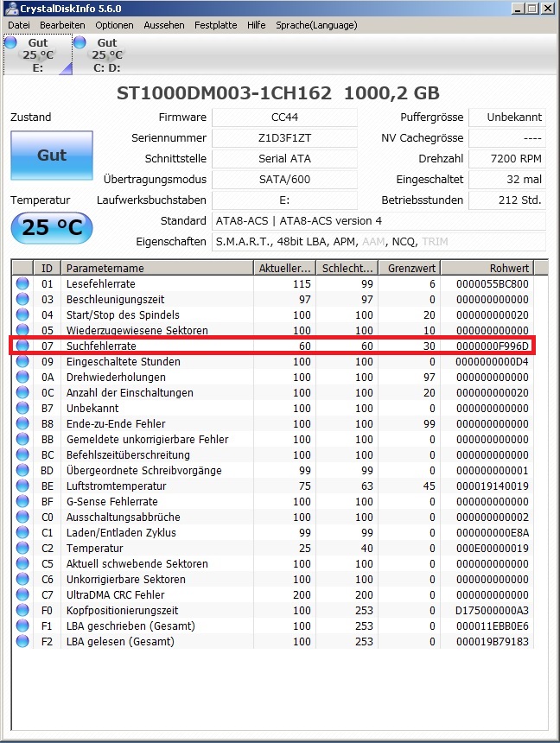Screen dimensions: 560x743
Task: Open the Datei menu
Action: pos(18,25)
